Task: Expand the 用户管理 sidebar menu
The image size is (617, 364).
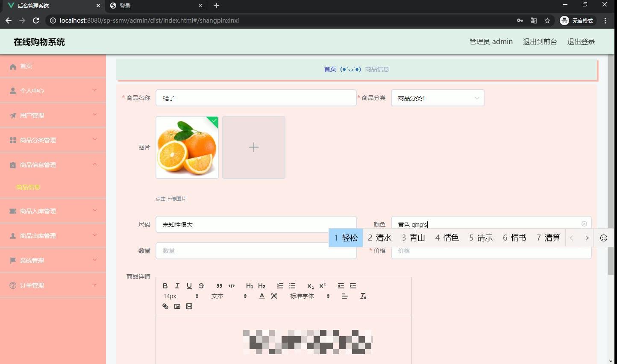Action: click(53, 115)
